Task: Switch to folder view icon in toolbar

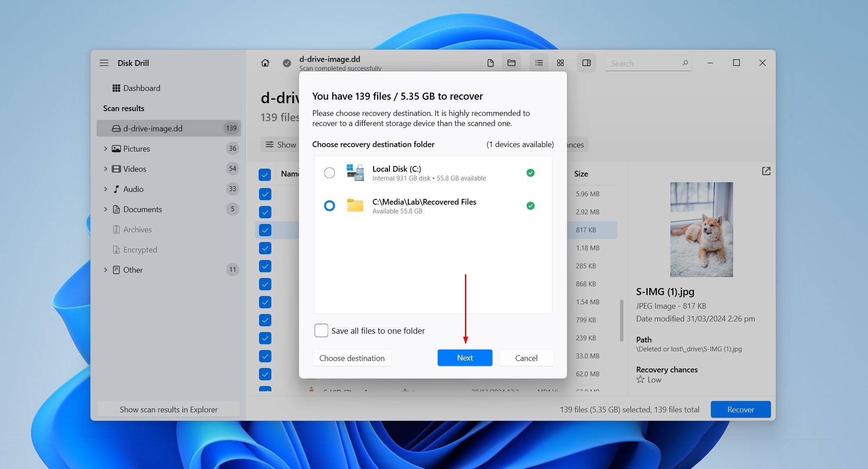Action: tap(511, 63)
